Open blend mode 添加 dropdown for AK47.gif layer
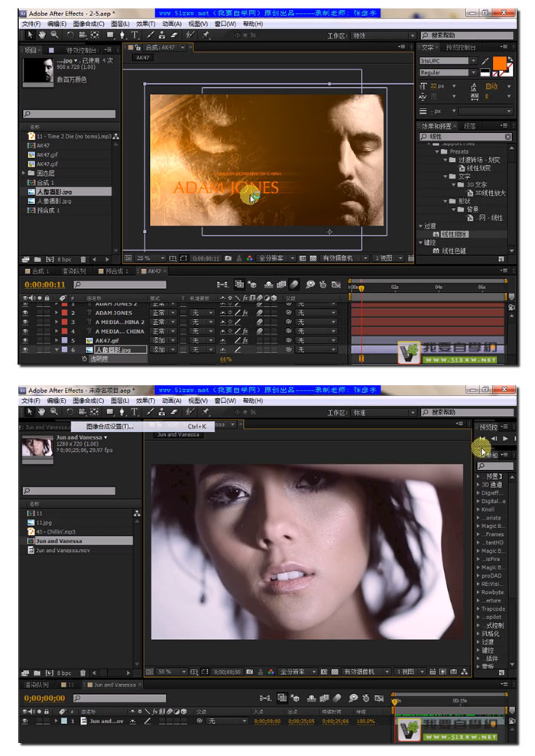Image resolution: width=535 pixels, height=756 pixels. [x=164, y=340]
